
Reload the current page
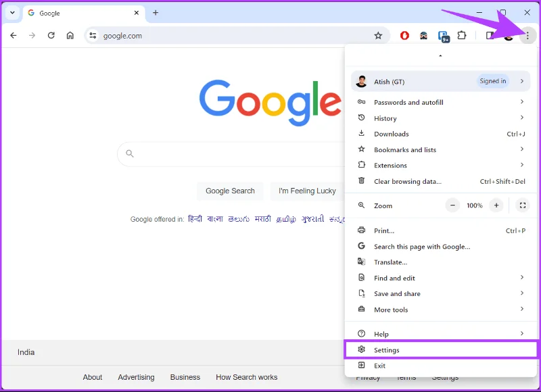tap(51, 36)
